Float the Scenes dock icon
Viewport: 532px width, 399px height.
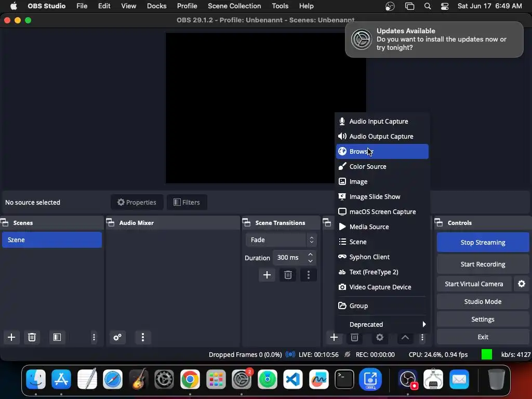(4, 222)
